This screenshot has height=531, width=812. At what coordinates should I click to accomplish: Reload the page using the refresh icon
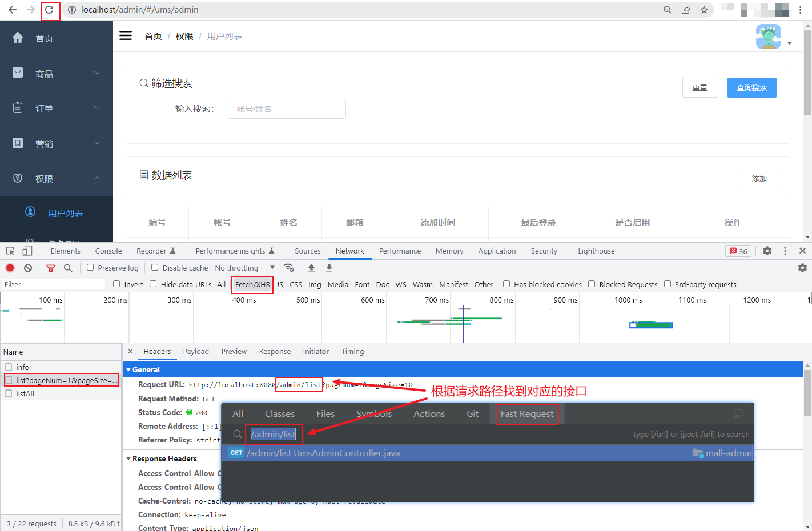tap(50, 10)
